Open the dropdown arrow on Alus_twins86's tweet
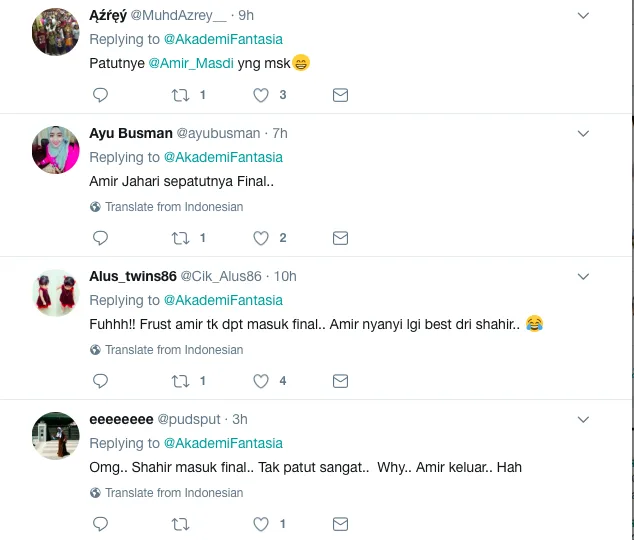 [585, 276]
